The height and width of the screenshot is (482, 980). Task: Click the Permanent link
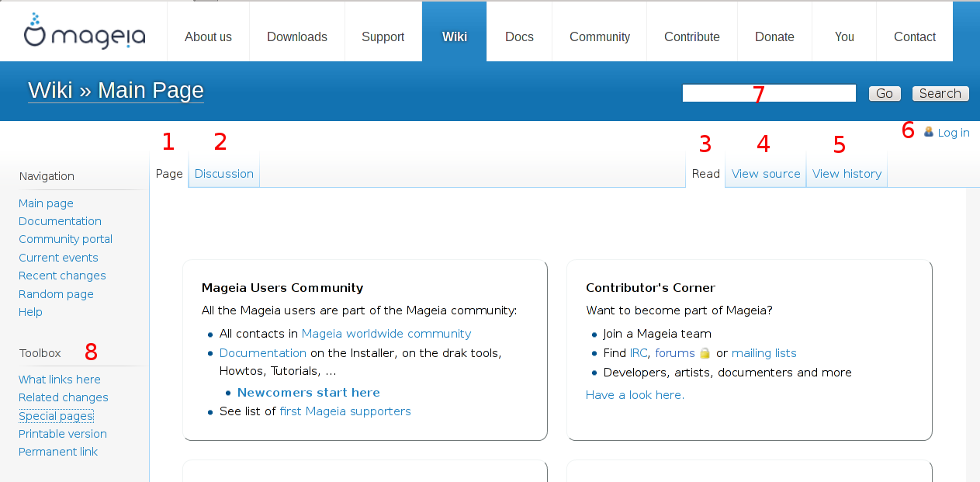(x=58, y=452)
